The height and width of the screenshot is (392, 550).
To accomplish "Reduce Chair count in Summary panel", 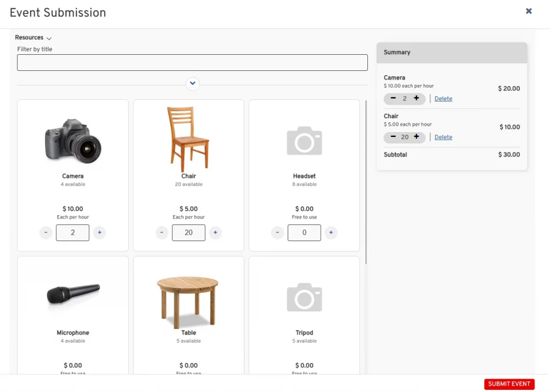I will [x=393, y=137].
